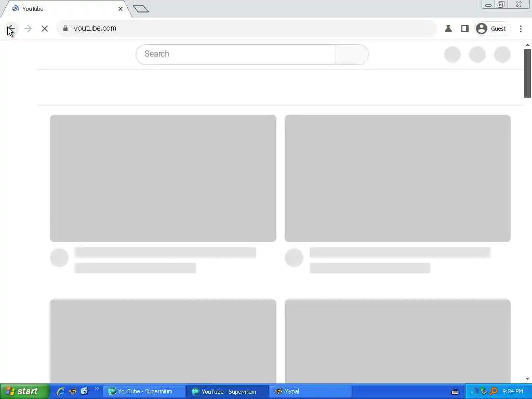Open a new tab with the plus button

click(x=141, y=9)
